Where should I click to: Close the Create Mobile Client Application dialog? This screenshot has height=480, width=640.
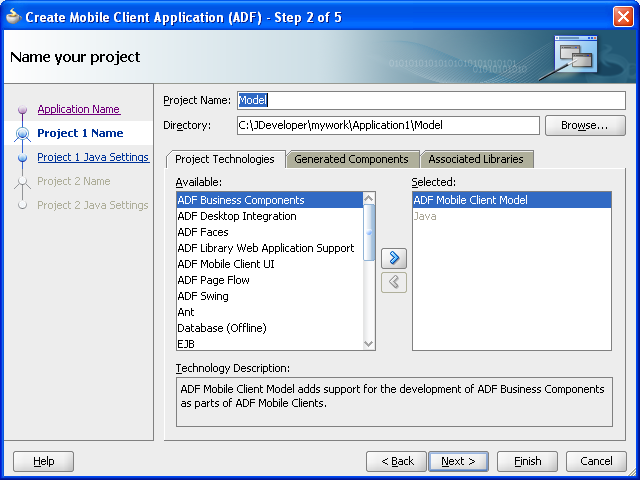(623, 17)
